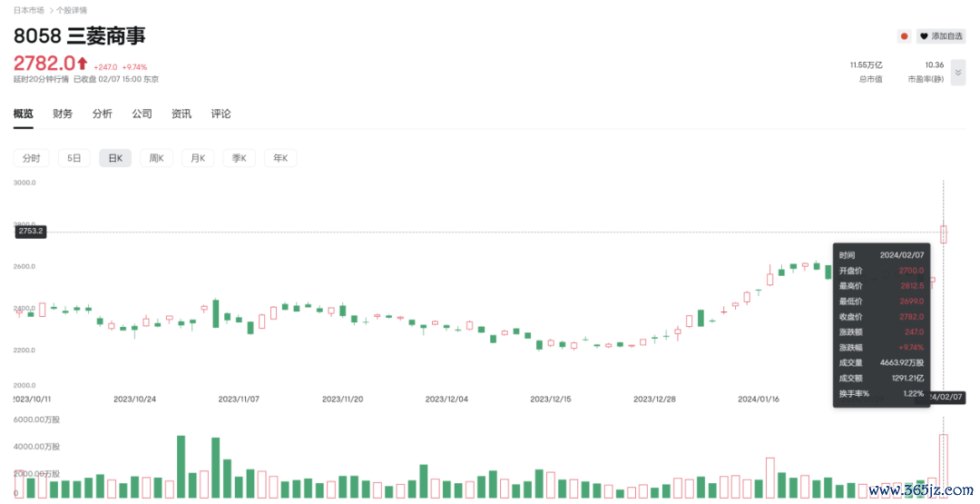
Task: Switch to the 概览 tab
Action: (23, 114)
